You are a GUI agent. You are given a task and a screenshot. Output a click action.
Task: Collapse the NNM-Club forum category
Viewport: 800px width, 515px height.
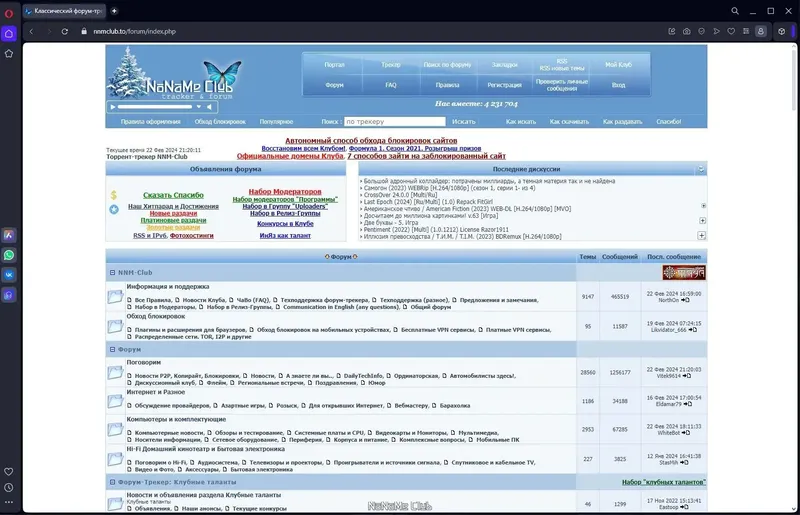click(x=112, y=273)
